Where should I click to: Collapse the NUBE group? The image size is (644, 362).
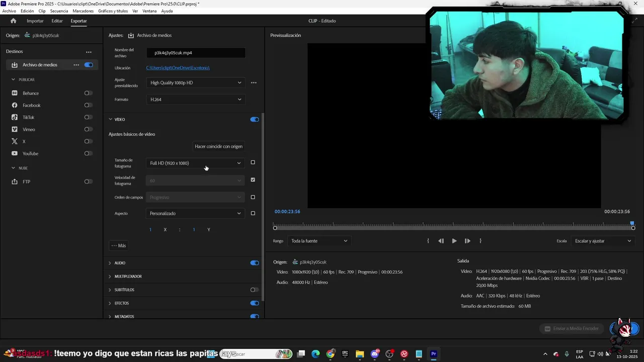(x=14, y=168)
